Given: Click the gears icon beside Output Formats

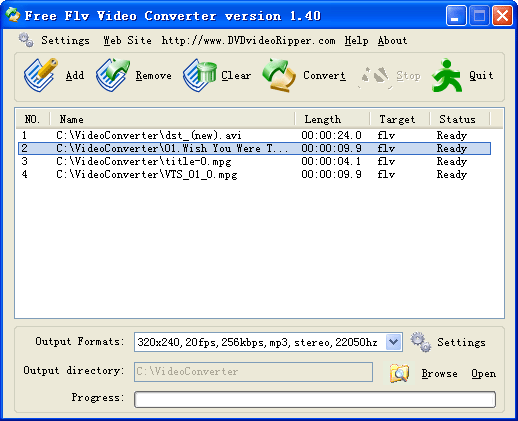Looking at the screenshot, I should coord(421,342).
